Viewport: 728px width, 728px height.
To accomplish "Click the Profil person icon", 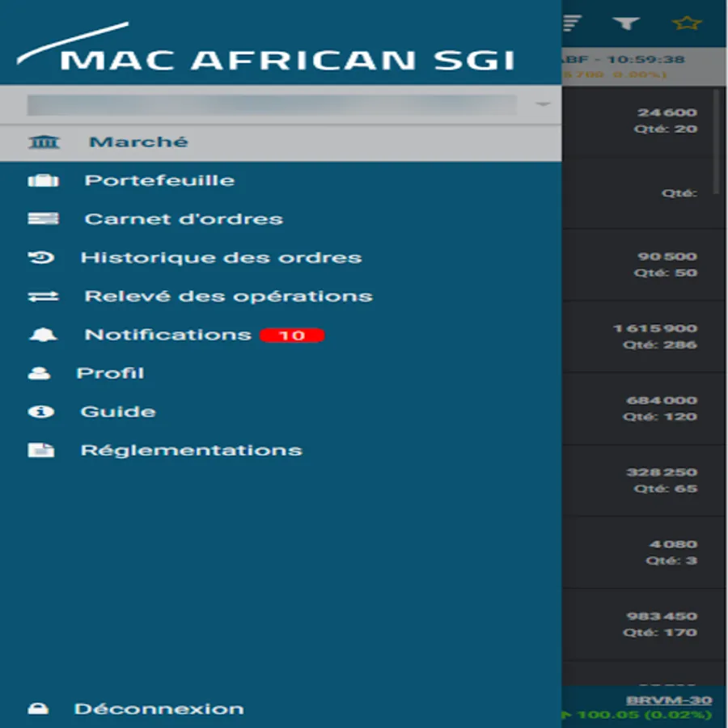I will tap(40, 373).
